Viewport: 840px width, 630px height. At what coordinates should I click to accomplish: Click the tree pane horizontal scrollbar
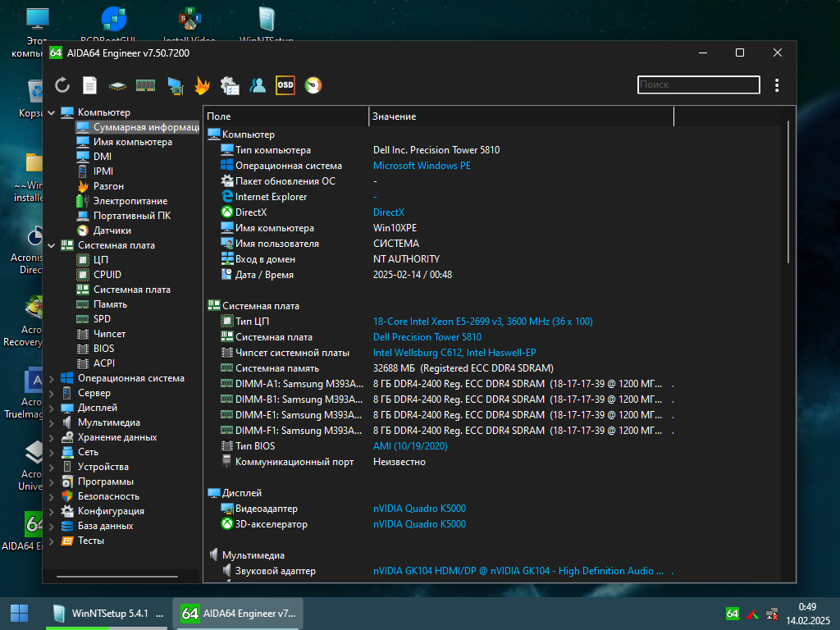point(116,577)
